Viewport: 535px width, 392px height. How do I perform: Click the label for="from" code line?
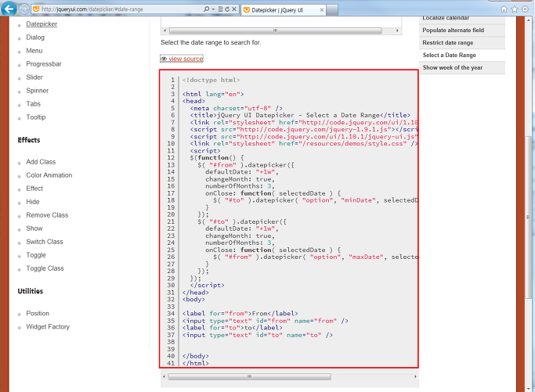240,313
